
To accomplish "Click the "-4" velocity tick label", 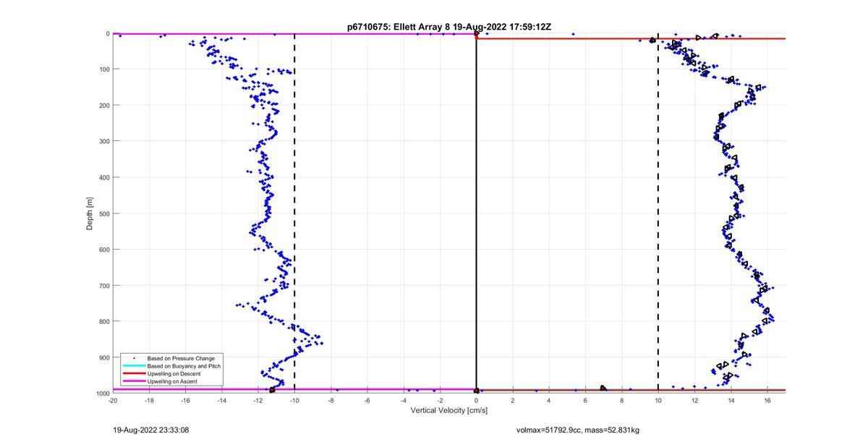I will [x=403, y=400].
